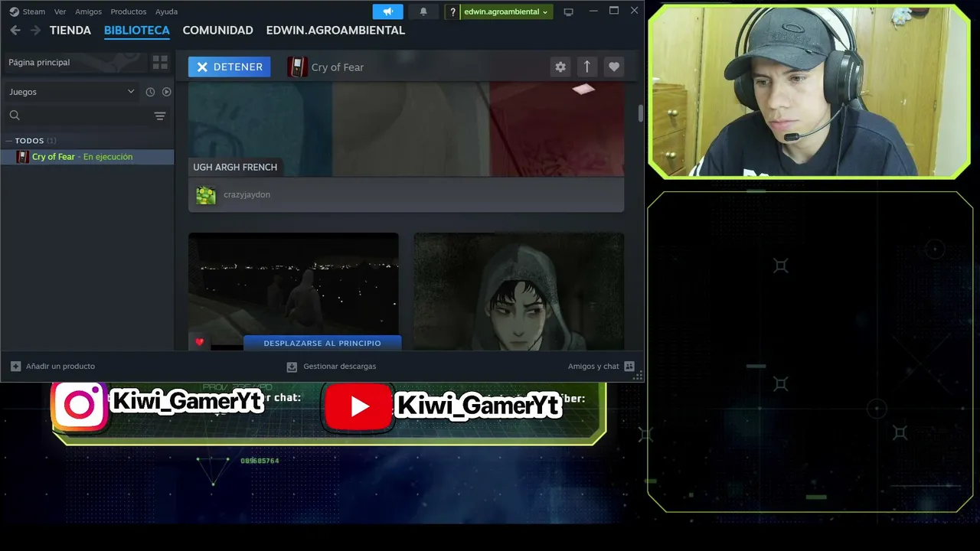This screenshot has width=980, height=551.
Task: Open advanced filter options icon
Action: (x=160, y=116)
